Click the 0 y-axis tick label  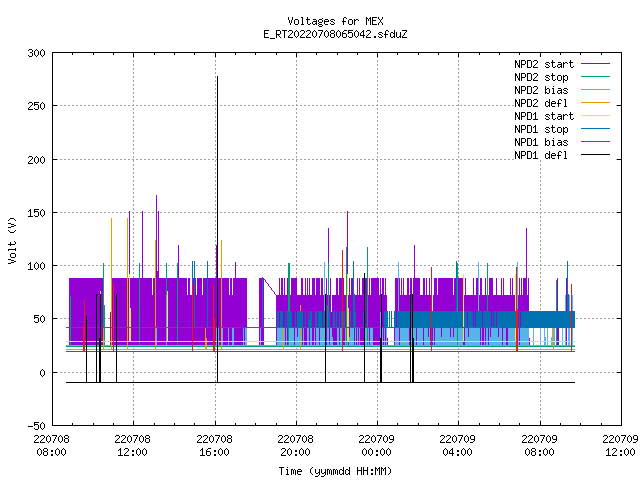point(42,373)
